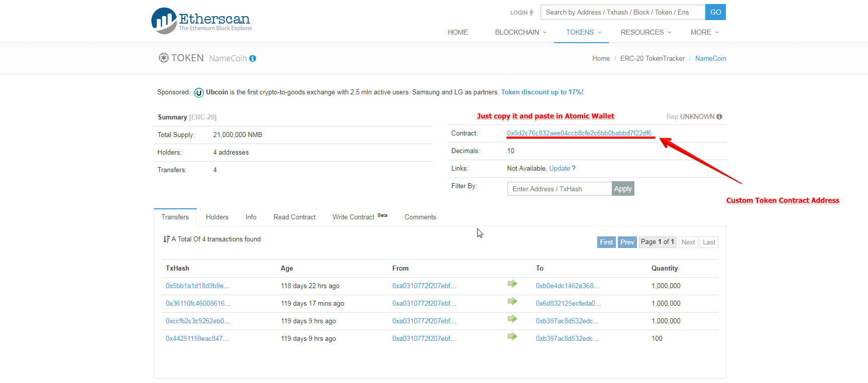This screenshot has height=383, width=868.
Task: Open To address in quantity 100 row
Action: click(x=567, y=338)
